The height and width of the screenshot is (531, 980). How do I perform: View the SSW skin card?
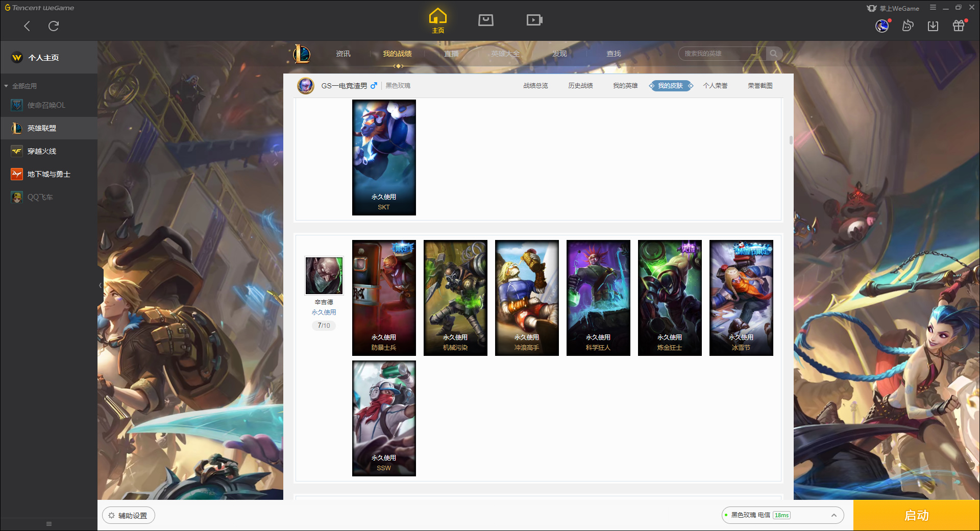pyautogui.click(x=384, y=418)
